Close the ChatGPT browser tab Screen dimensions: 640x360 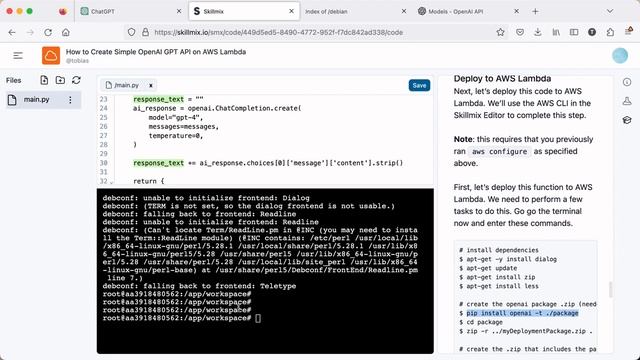pos(179,11)
